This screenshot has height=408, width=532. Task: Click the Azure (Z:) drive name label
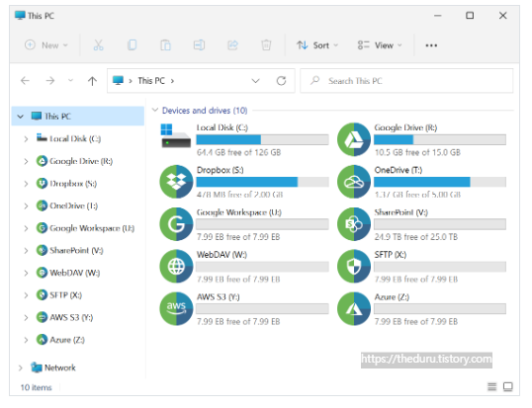[392, 296]
